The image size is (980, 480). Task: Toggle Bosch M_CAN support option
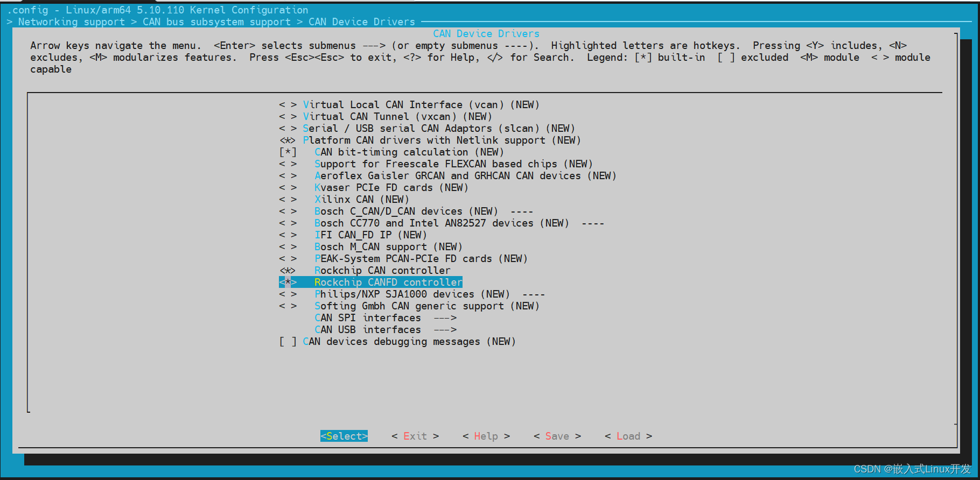click(x=371, y=247)
